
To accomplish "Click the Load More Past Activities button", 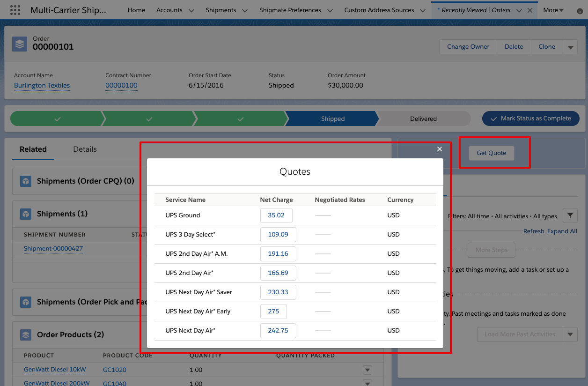I will [x=520, y=334].
